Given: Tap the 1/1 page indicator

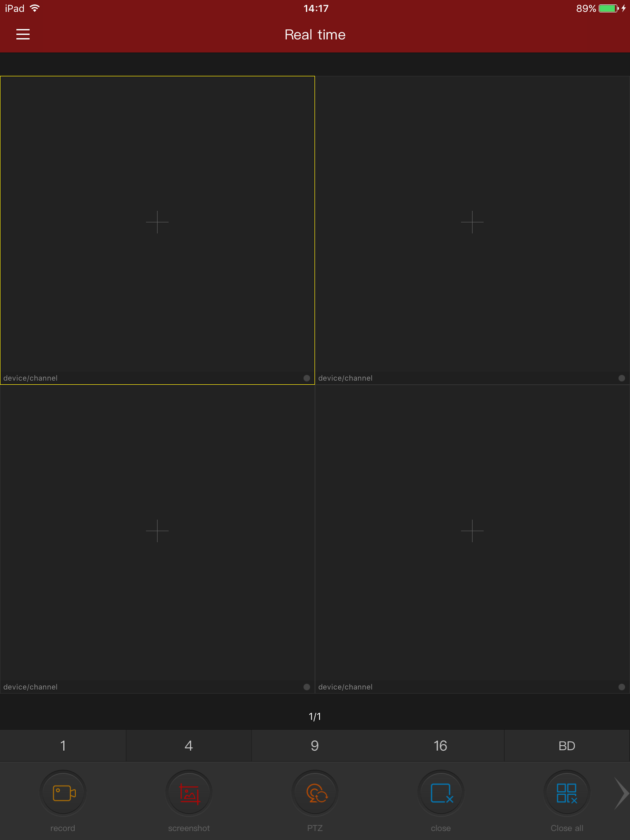Looking at the screenshot, I should pyautogui.click(x=315, y=716).
